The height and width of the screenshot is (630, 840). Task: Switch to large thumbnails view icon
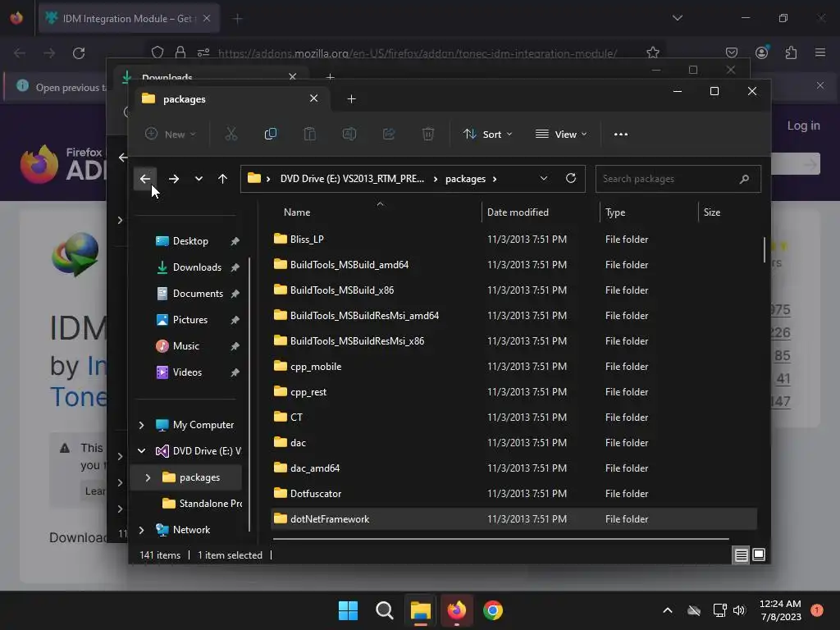759,555
